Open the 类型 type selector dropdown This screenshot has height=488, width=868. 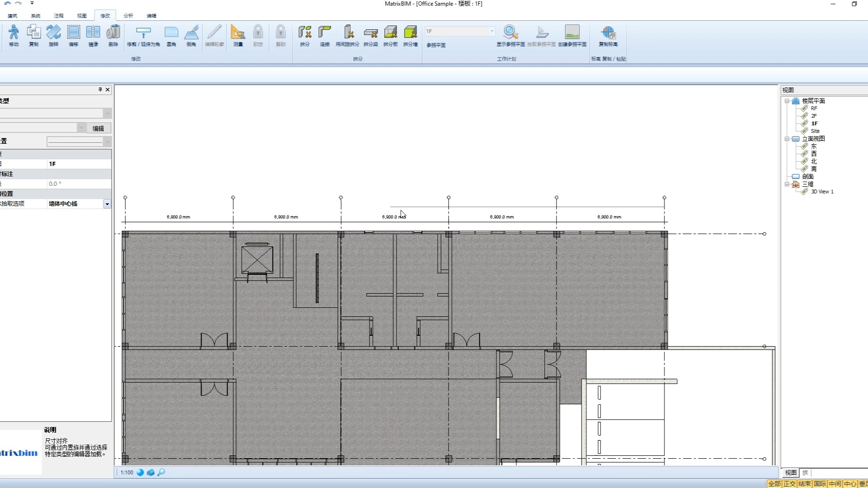click(x=107, y=113)
